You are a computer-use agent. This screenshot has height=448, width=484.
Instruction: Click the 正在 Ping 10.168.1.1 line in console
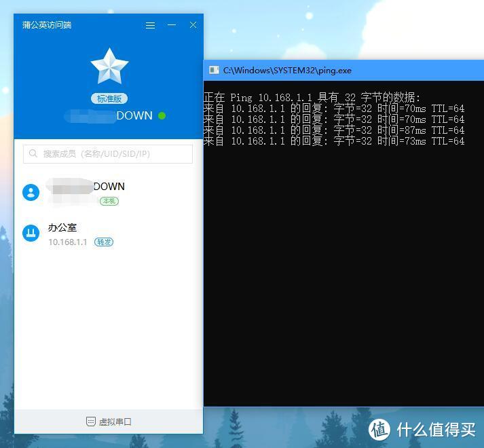[x=312, y=98]
